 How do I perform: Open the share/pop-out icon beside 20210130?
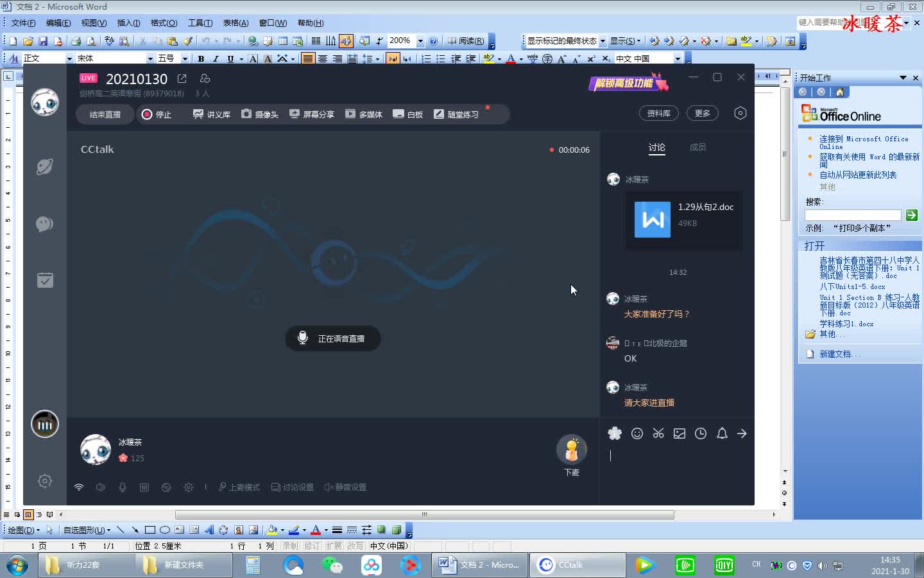182,78
